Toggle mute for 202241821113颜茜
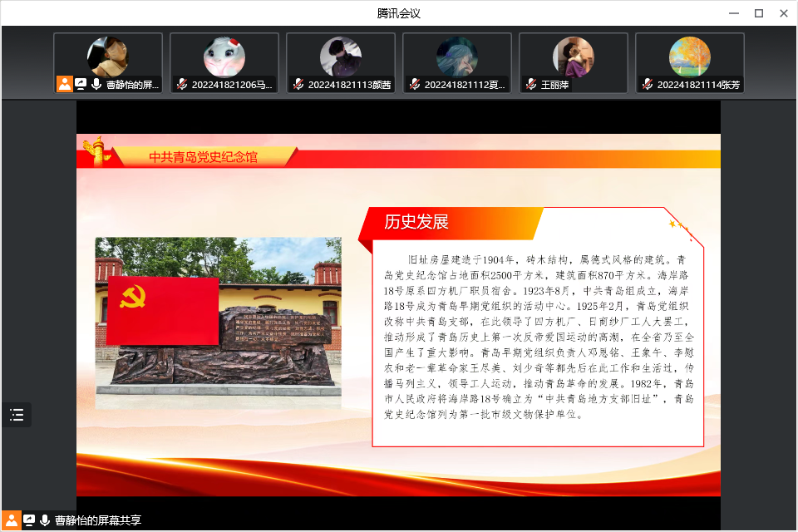 pos(298,85)
